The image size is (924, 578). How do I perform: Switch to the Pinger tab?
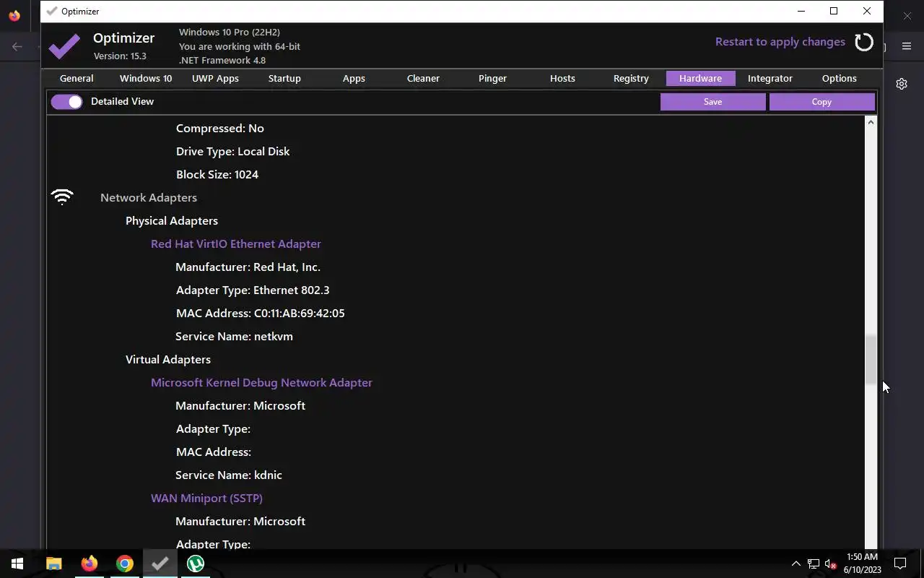pos(492,78)
